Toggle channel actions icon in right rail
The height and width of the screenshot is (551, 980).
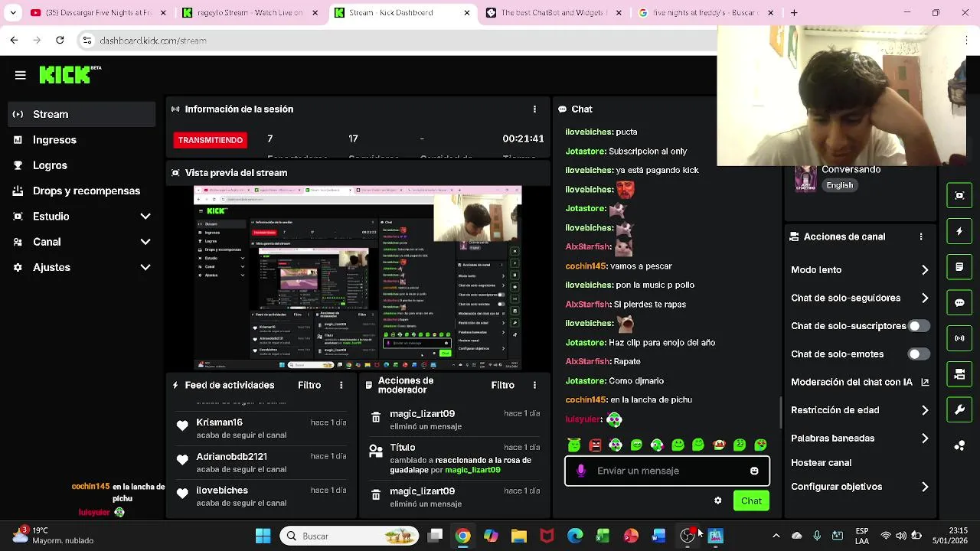pyautogui.click(x=959, y=374)
